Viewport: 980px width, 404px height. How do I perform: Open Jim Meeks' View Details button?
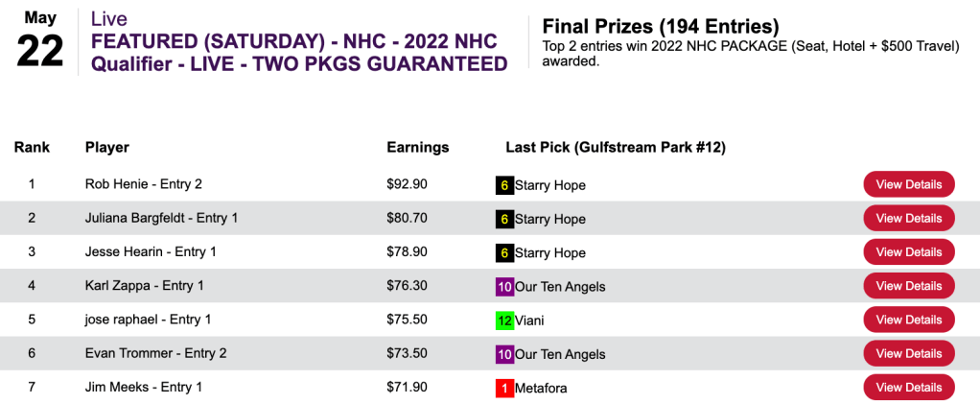pyautogui.click(x=908, y=387)
